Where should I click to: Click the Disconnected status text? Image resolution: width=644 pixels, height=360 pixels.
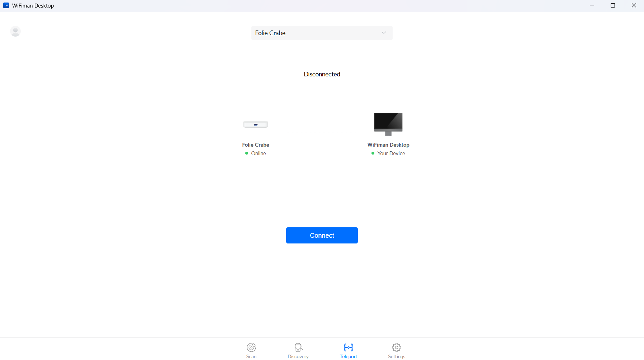click(322, 74)
